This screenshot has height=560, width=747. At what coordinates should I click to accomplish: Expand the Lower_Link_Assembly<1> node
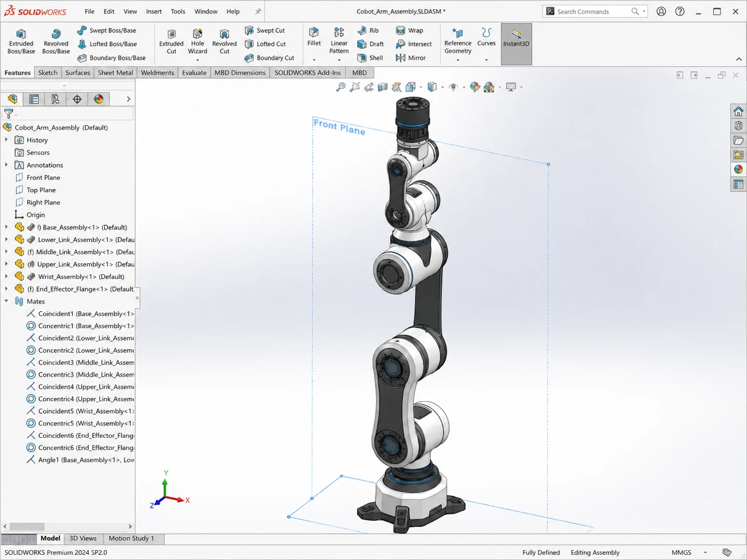(6, 239)
